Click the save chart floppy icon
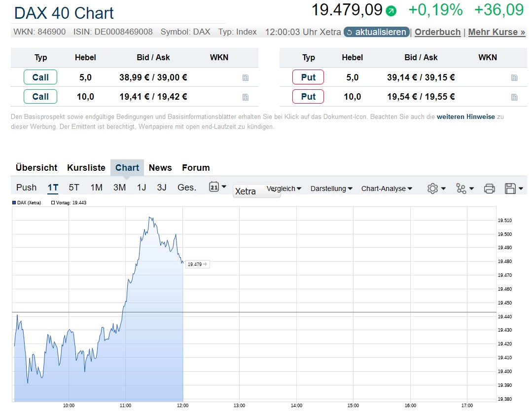The height and width of the screenshot is (418, 532). point(513,188)
